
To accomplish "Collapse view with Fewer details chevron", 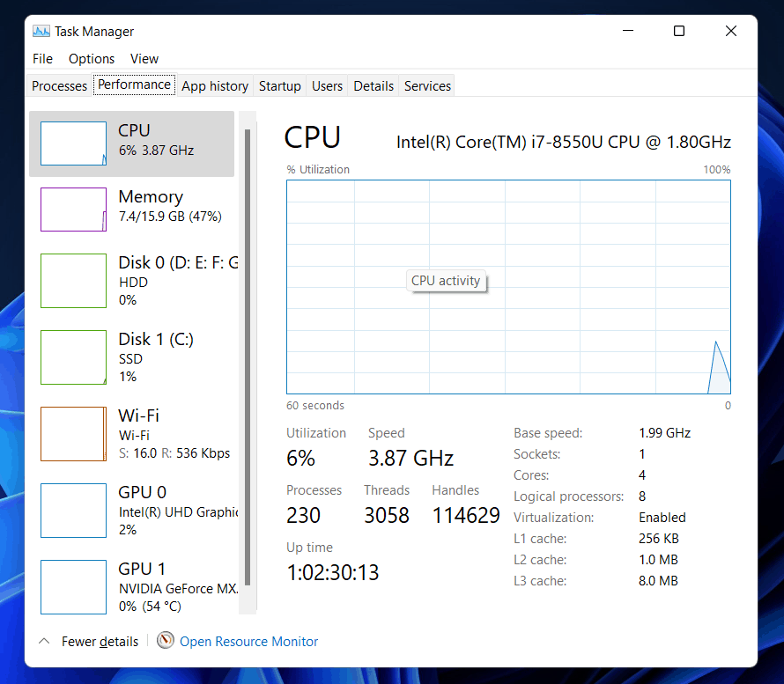I will (44, 641).
